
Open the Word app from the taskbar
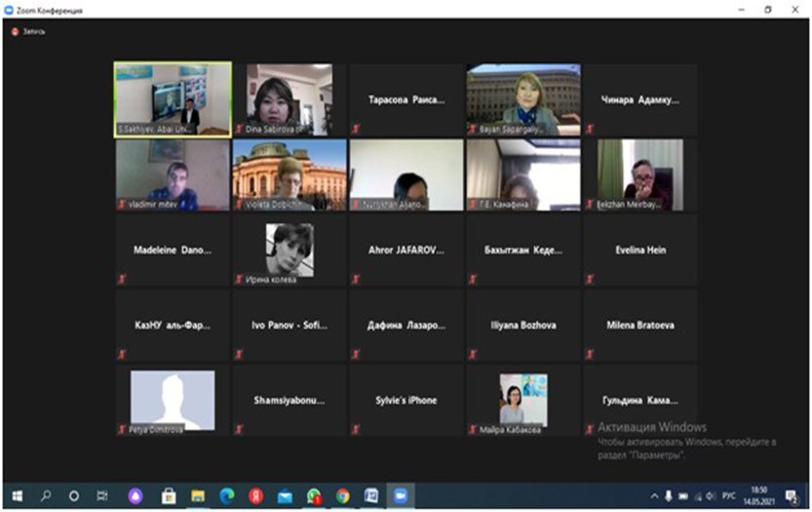point(370,495)
